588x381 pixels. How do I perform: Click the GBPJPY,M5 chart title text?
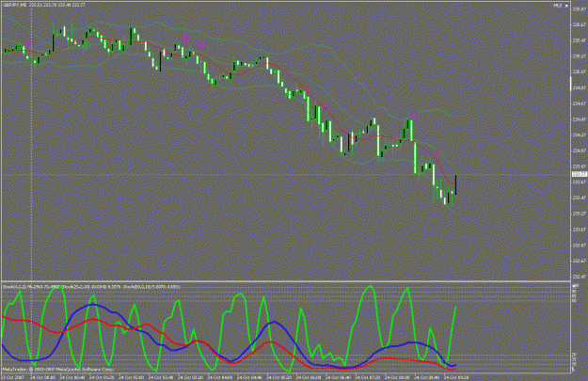pos(15,5)
